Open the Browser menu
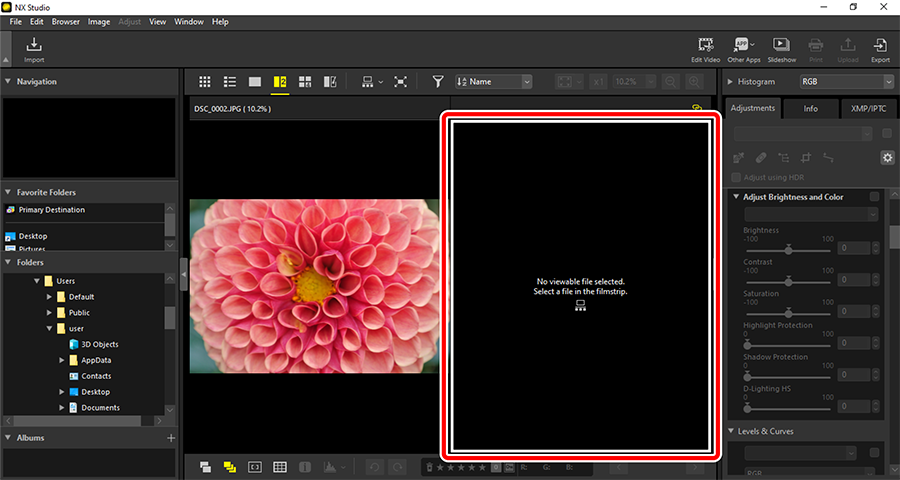This screenshot has width=900, height=480. [x=66, y=21]
